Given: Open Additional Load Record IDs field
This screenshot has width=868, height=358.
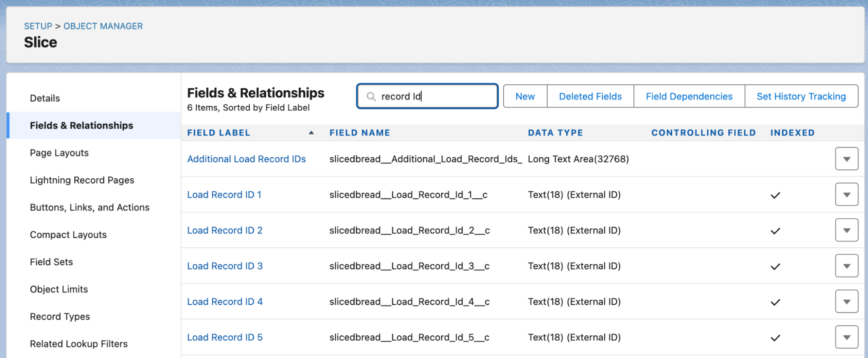Looking at the screenshot, I should 246,159.
